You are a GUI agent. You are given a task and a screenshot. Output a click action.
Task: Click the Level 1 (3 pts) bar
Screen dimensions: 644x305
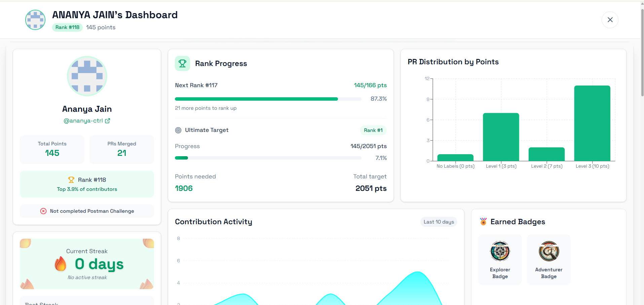click(501, 137)
